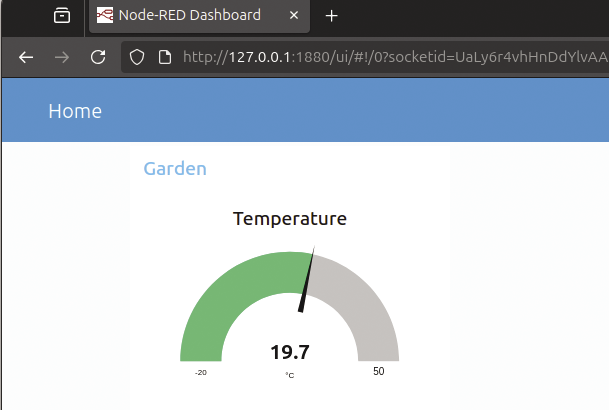Screen dimensions: 609x410
Task: Click the Temperature gauge label
Action: click(290, 219)
